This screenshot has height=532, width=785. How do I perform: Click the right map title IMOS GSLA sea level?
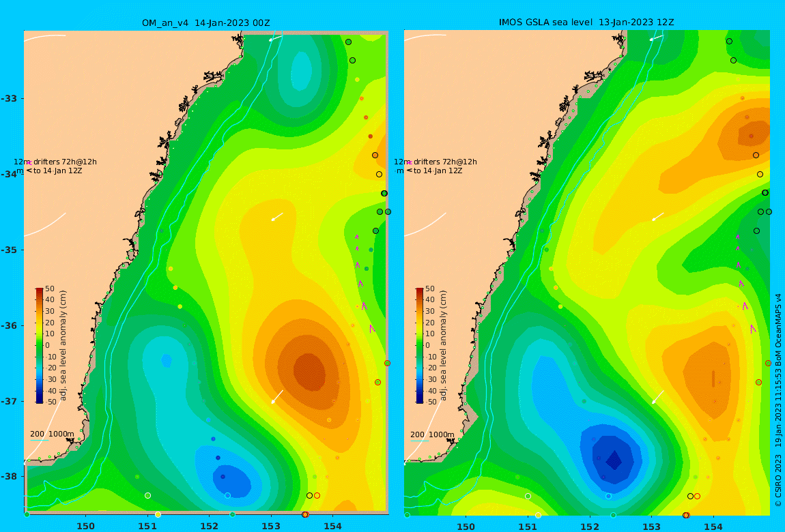[x=545, y=23]
